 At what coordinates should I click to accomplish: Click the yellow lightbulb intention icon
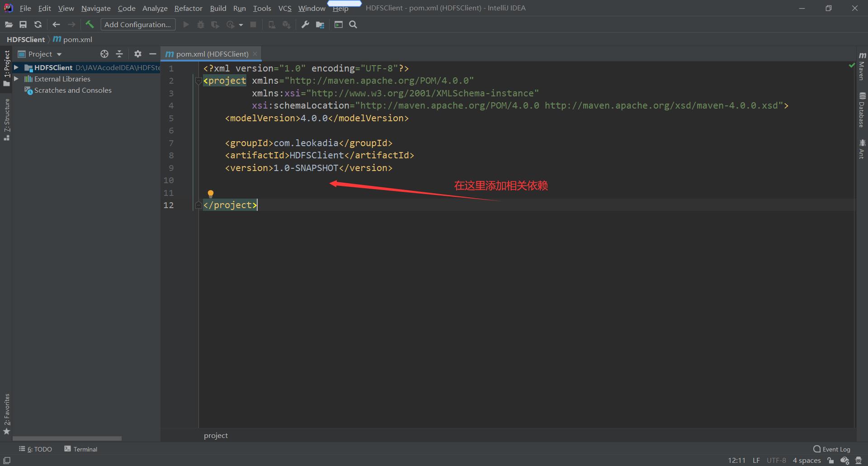[x=211, y=194]
